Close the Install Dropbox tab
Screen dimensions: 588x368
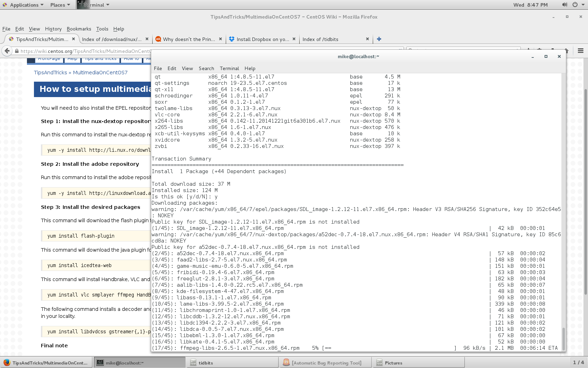click(294, 39)
